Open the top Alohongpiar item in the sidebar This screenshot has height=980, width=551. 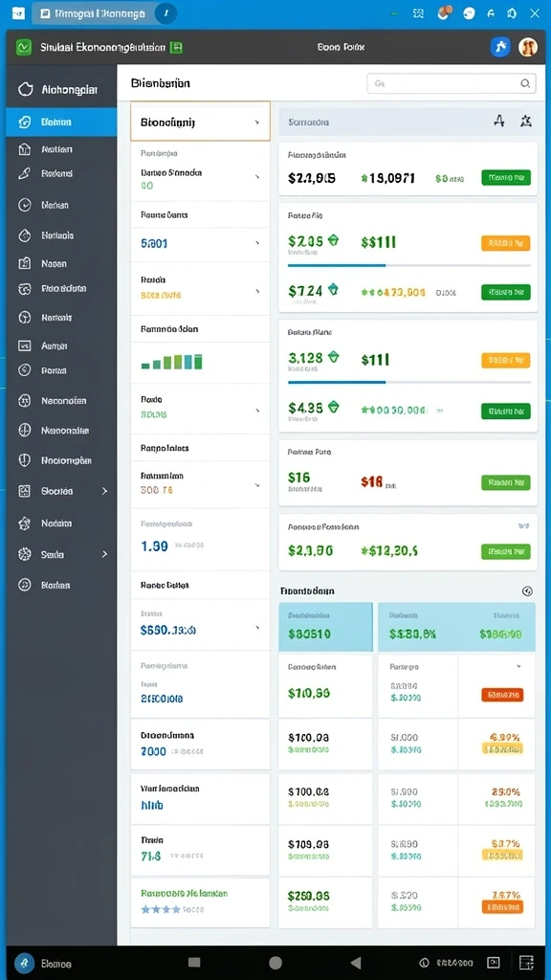pyautogui.click(x=61, y=89)
